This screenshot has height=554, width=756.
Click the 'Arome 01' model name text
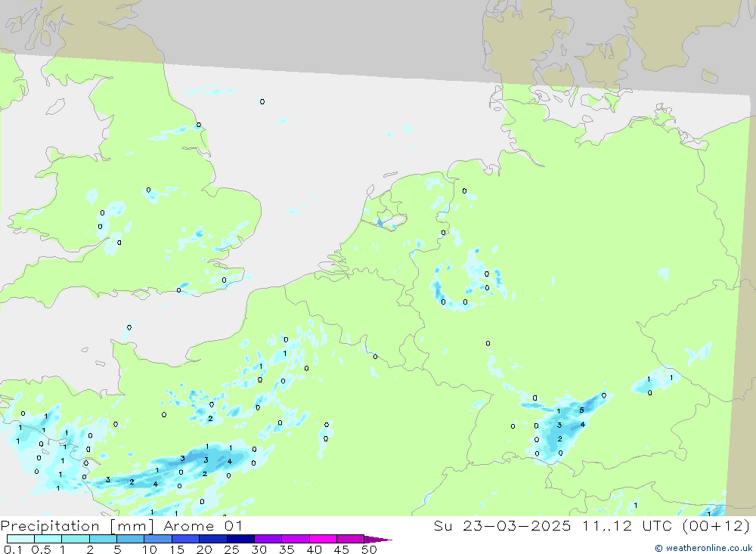click(x=203, y=525)
